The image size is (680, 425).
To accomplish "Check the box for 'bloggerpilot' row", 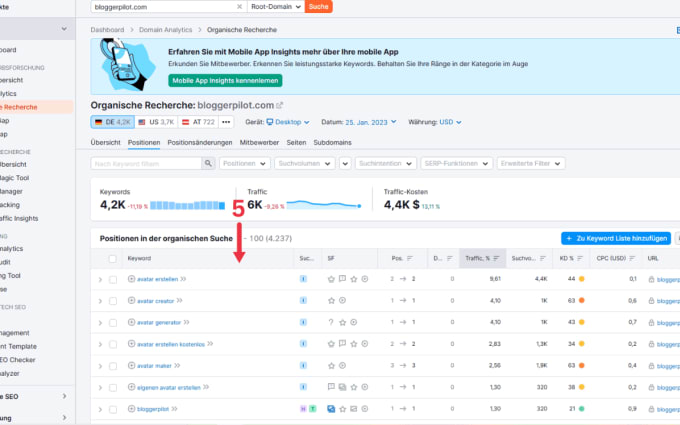I will pyautogui.click(x=113, y=409).
